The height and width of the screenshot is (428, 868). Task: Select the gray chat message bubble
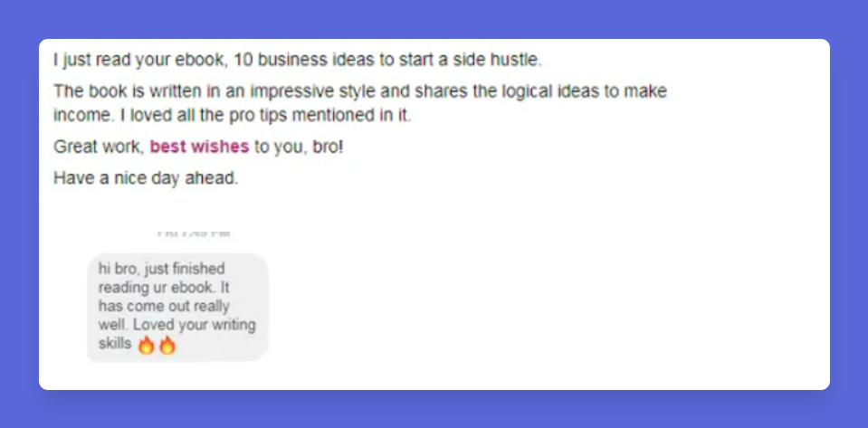click(x=177, y=308)
